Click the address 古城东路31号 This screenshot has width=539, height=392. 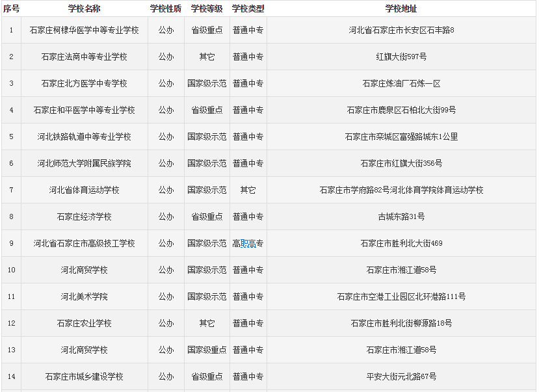click(401, 216)
